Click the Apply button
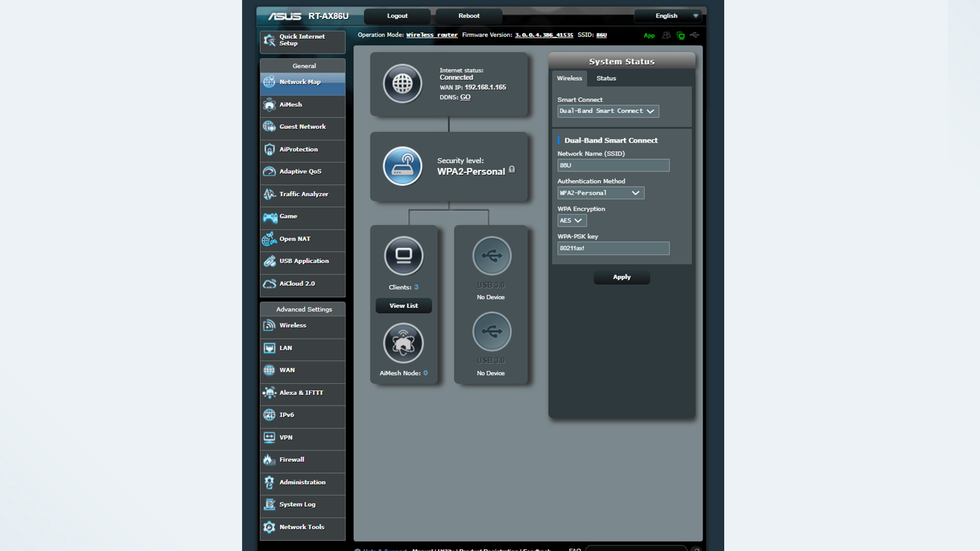 click(621, 277)
